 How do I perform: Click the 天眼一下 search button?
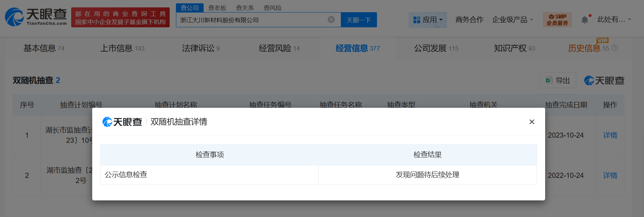tap(359, 20)
